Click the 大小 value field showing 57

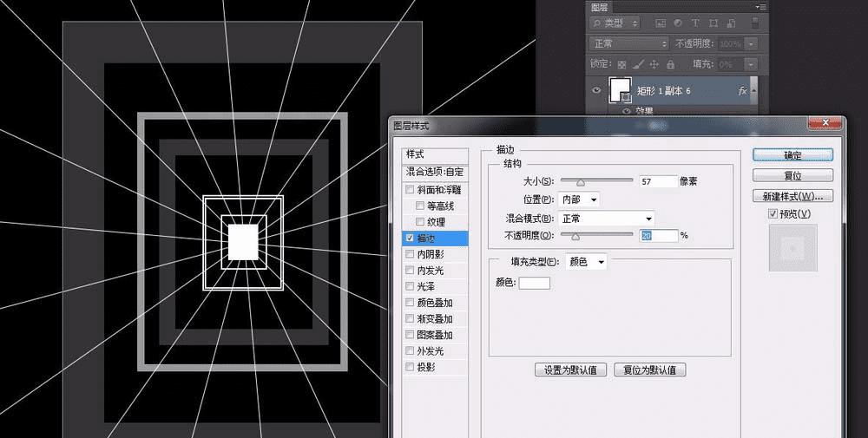[658, 181]
